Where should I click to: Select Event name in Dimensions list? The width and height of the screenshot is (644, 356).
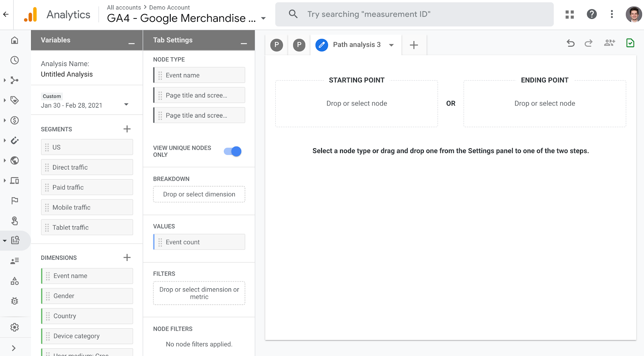87,276
